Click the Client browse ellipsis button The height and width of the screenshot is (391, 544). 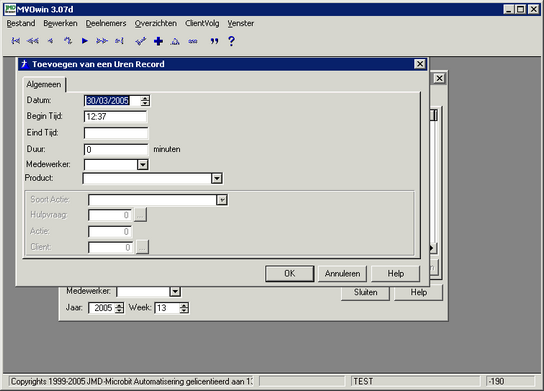pos(142,247)
